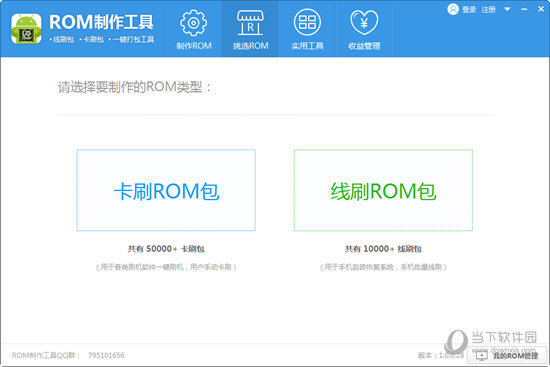
Task: Click the monitor icon beside 我的ROM管理
Action: (482, 355)
